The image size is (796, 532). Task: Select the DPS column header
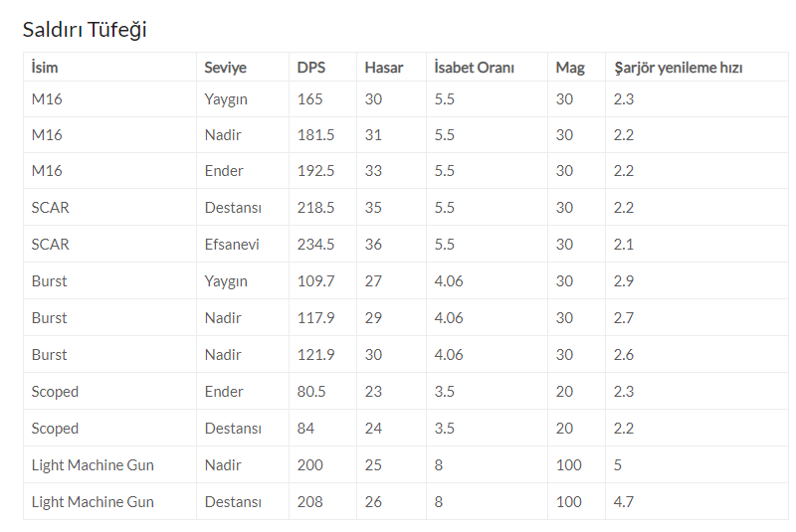click(311, 67)
